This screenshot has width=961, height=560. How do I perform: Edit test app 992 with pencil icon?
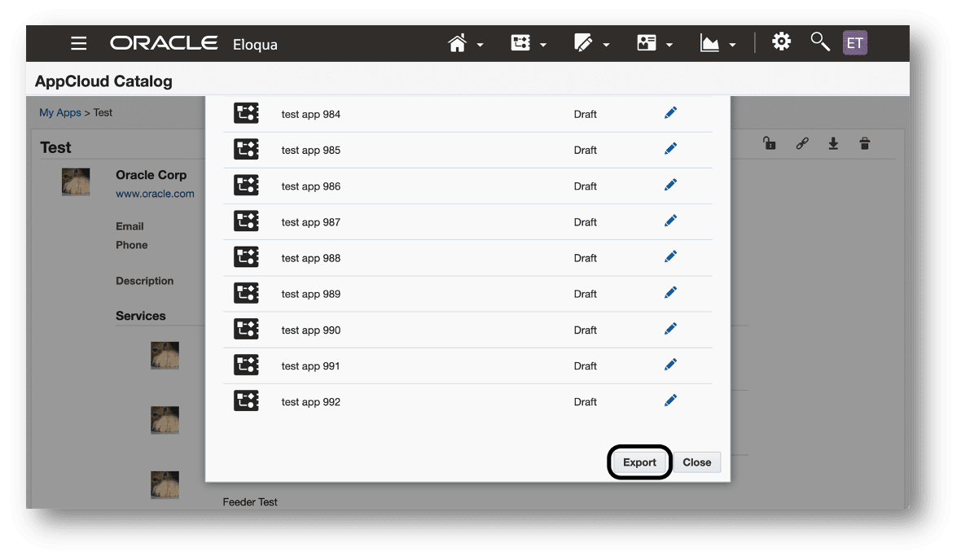click(670, 400)
